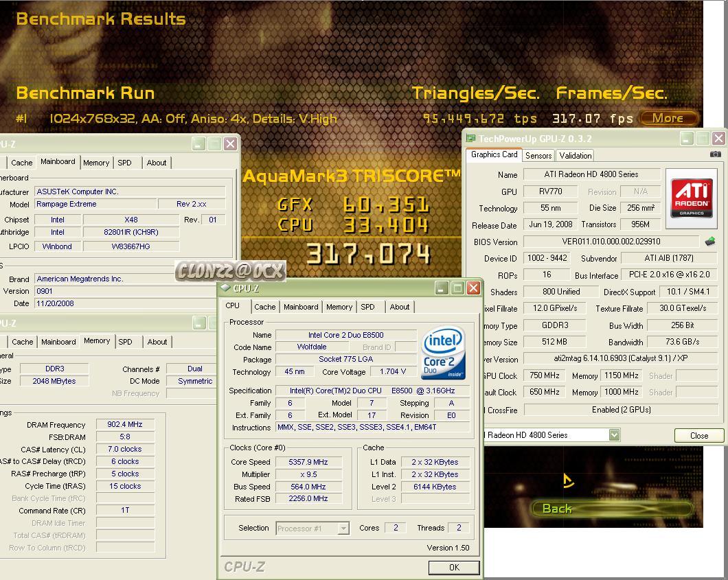Click the front CPU-Z title bar icon

pos(226,288)
